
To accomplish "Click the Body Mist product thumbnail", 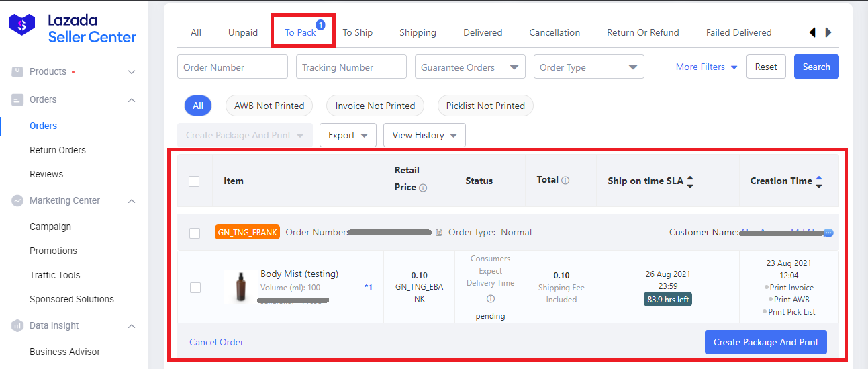I will [x=240, y=287].
